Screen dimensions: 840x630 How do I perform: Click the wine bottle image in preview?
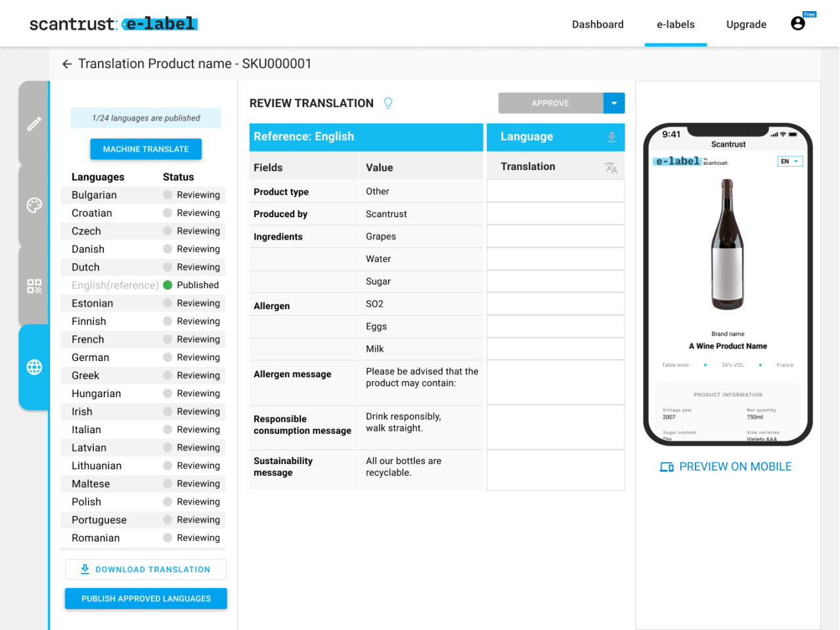click(x=728, y=244)
